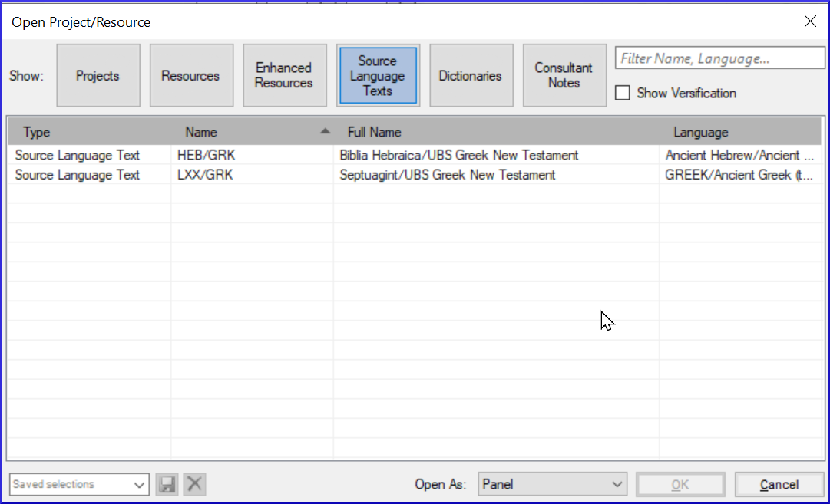Screen dimensions: 830x504
Task: Click Biblia Hebraica/UBS Greek New Testament
Action: 459,156
